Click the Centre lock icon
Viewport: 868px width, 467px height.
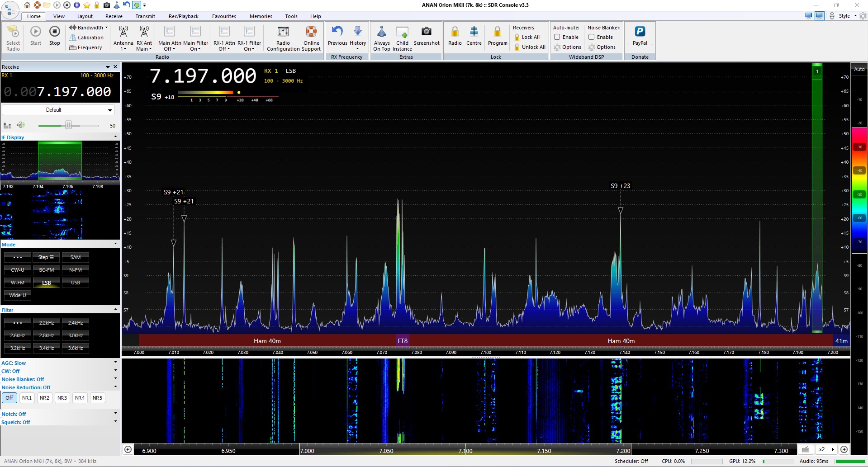click(x=474, y=36)
